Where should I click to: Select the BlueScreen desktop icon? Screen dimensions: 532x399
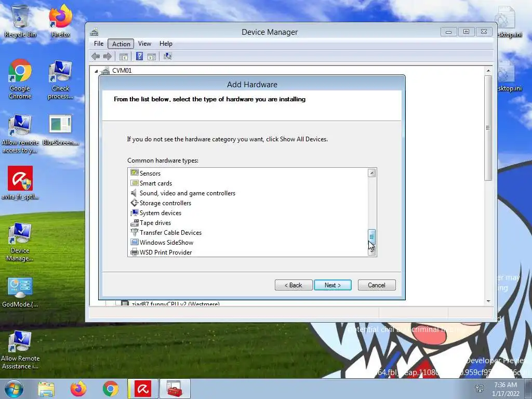(60, 129)
